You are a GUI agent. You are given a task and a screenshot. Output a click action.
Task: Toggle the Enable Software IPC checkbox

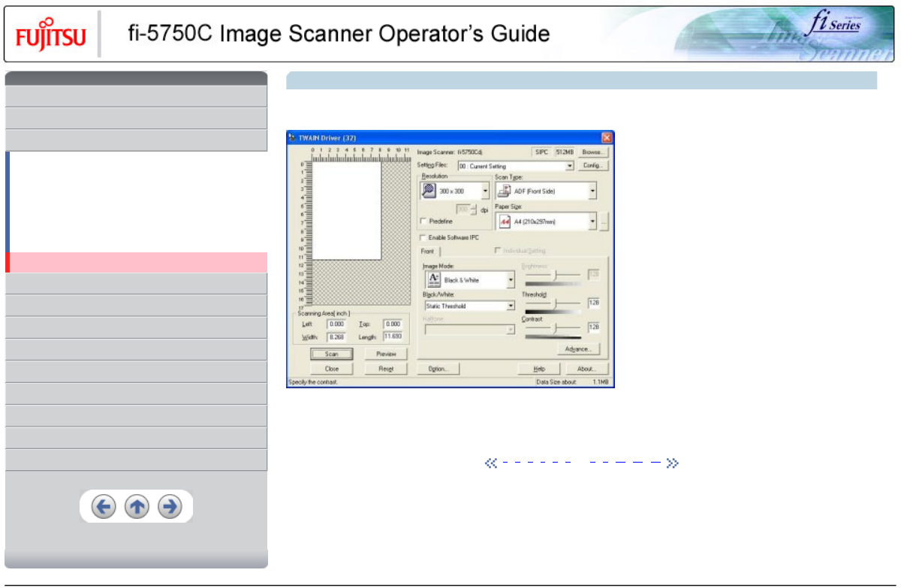(423, 237)
